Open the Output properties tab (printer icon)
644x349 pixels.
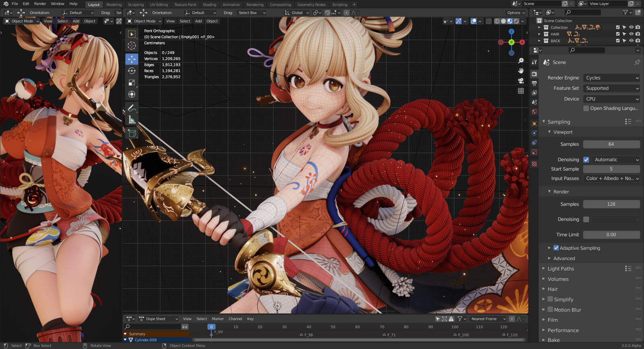coord(534,83)
